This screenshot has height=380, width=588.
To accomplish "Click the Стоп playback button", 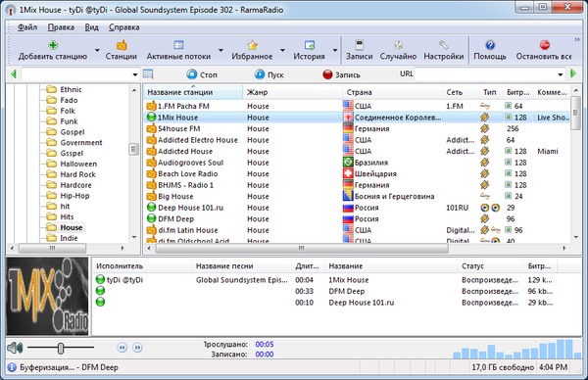I will pyautogui.click(x=202, y=74).
